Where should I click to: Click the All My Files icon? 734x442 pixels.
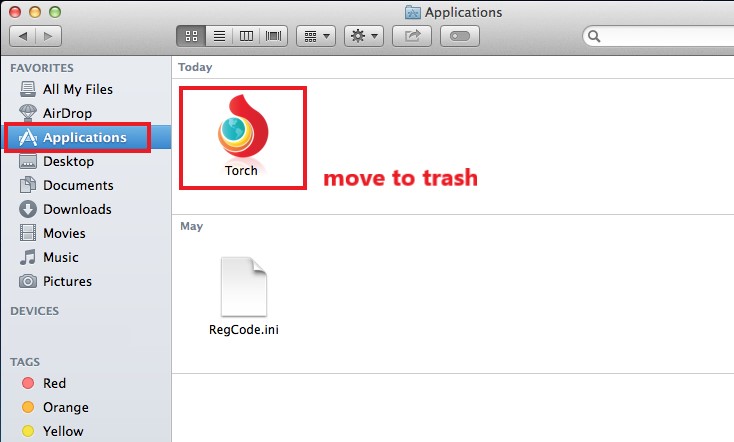[x=28, y=89]
